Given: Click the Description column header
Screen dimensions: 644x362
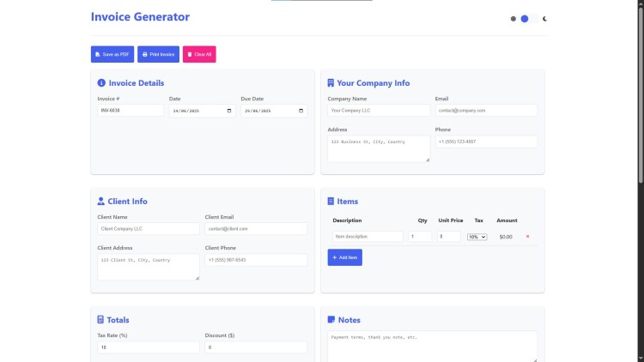Looking at the screenshot, I should [347, 220].
